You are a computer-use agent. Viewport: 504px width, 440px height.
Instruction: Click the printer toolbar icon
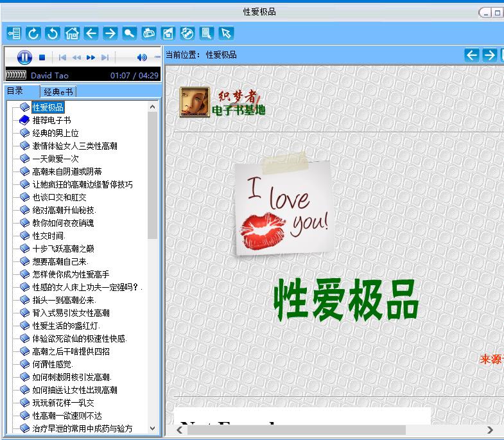(149, 33)
